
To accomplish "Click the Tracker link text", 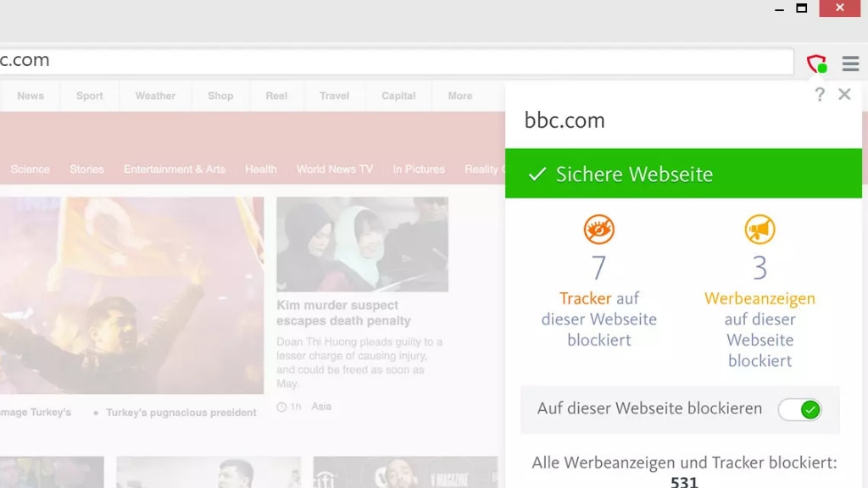I will coord(585,298).
